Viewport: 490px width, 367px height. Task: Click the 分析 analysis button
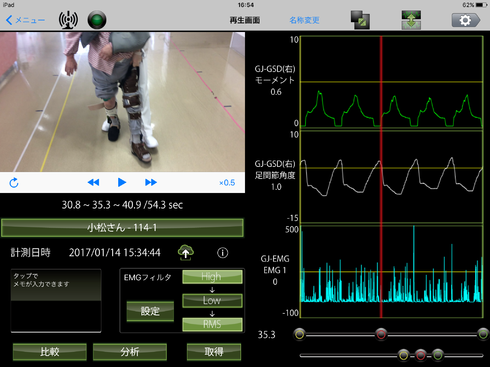pos(130,352)
